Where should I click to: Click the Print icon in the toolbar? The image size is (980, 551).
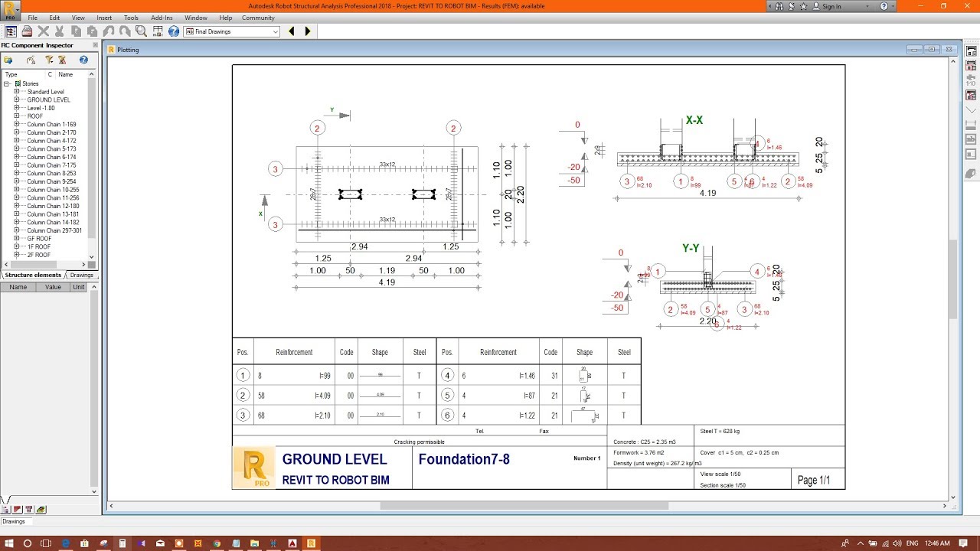27,31
